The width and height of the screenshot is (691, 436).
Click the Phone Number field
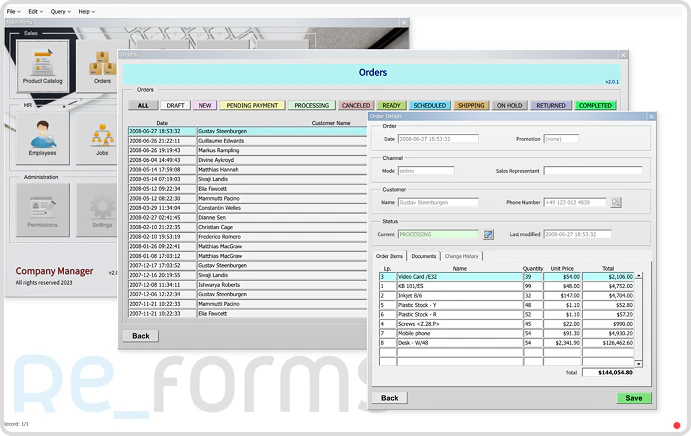click(x=575, y=202)
